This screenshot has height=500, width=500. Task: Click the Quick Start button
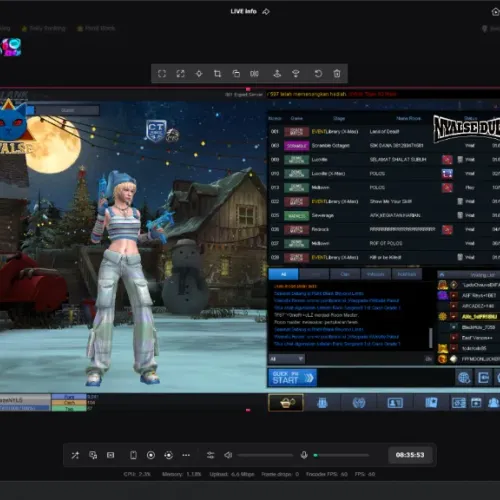point(292,377)
